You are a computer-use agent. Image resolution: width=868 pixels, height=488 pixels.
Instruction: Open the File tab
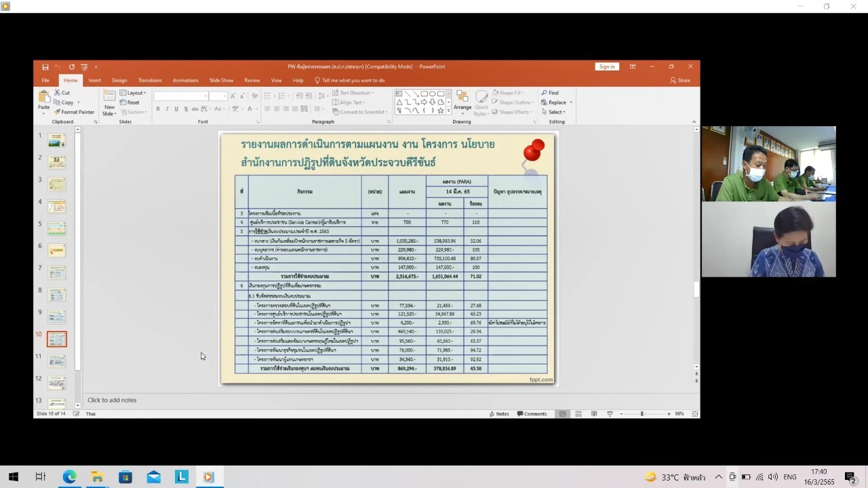tap(45, 80)
